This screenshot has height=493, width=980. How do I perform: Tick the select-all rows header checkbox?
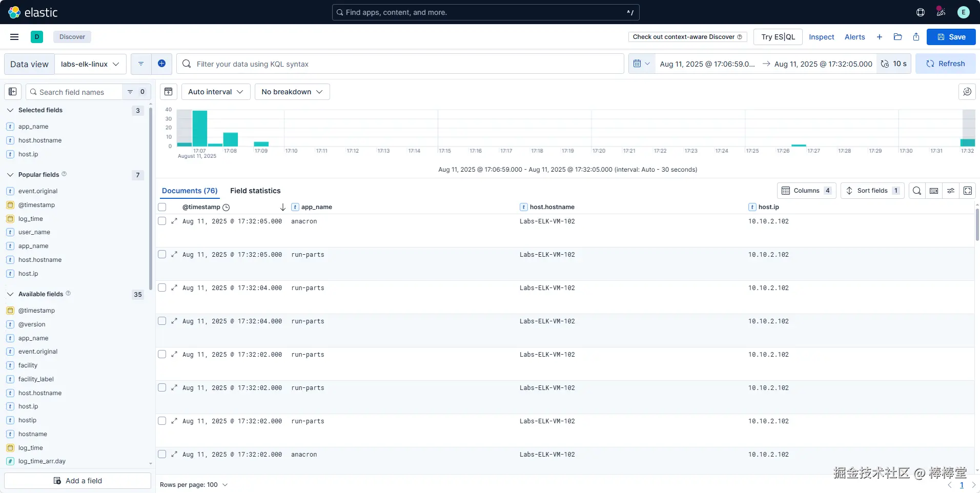tap(162, 207)
